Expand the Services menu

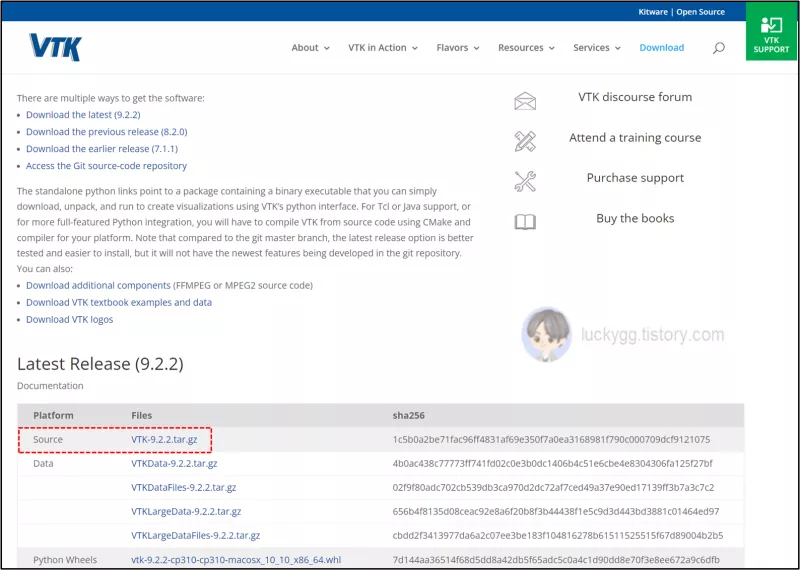596,47
